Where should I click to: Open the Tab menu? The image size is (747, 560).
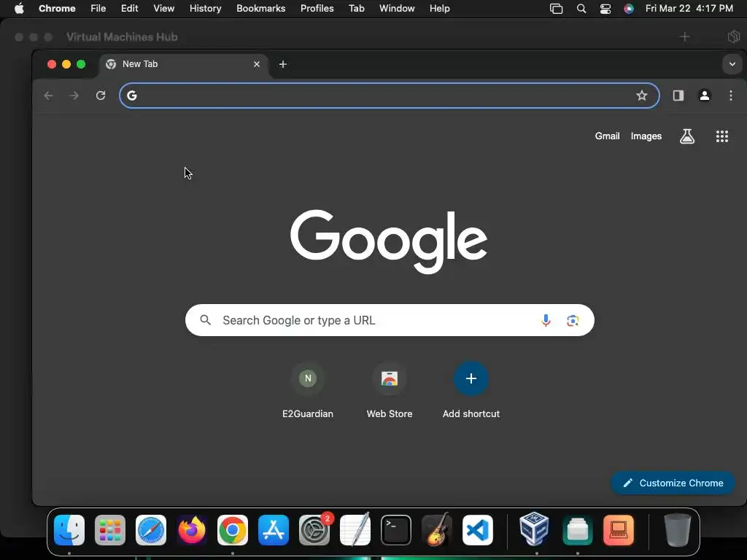(356, 9)
